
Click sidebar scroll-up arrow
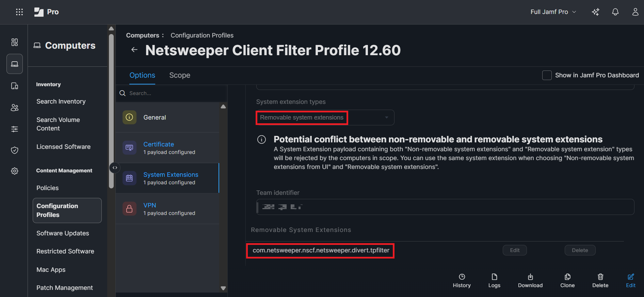(x=111, y=29)
